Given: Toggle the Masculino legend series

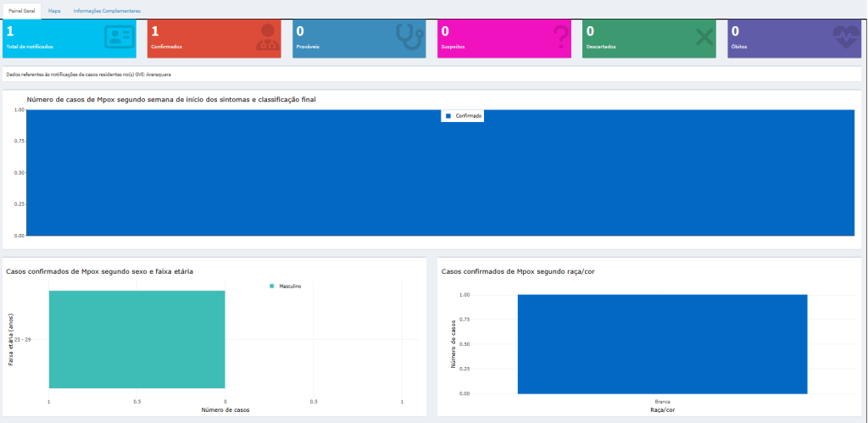Looking at the screenshot, I should (x=290, y=287).
